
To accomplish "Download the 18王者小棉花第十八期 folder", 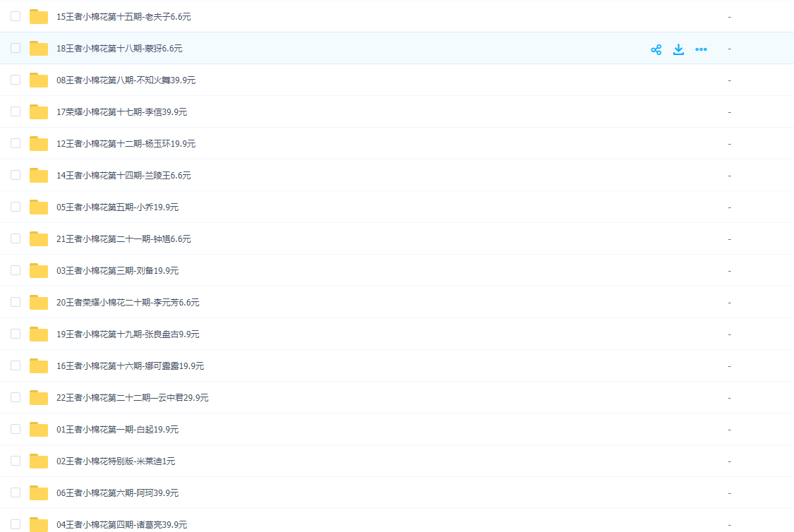I will [x=678, y=49].
